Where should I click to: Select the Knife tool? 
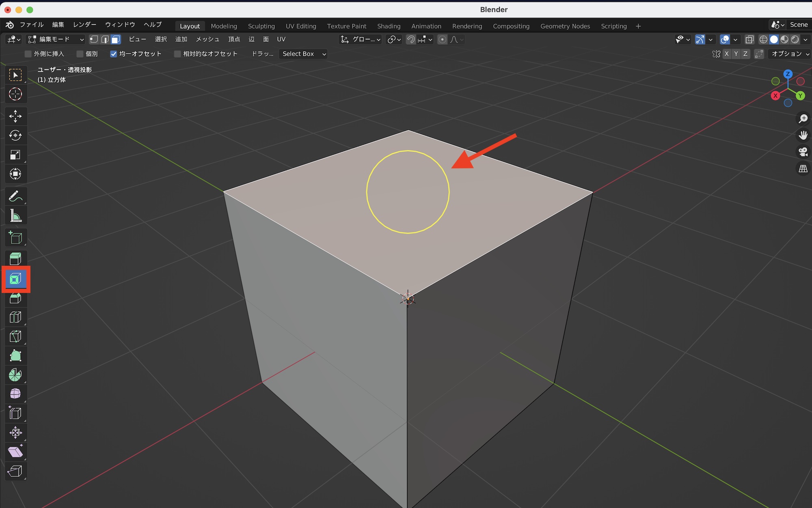coord(15,337)
